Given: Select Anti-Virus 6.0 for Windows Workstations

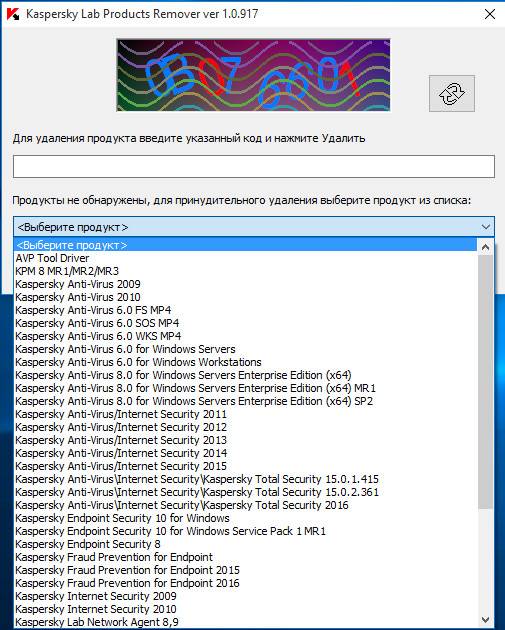Looking at the screenshot, I should pyautogui.click(x=245, y=362).
